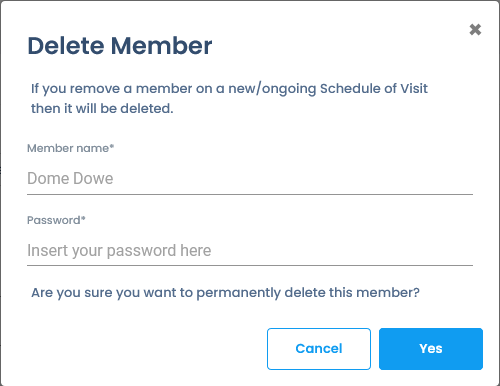Select the Dome Dowe placeholder text

pyautogui.click(x=70, y=178)
